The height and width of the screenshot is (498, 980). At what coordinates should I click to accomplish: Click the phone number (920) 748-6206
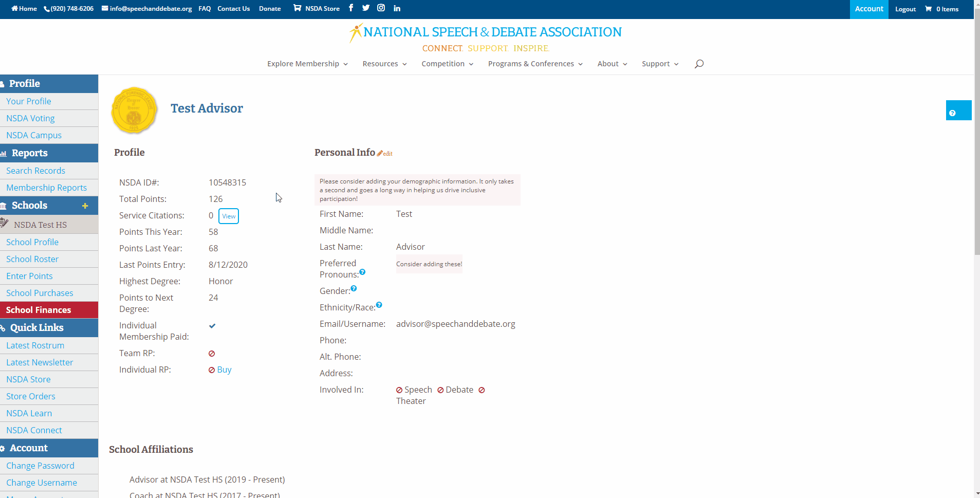pos(69,9)
